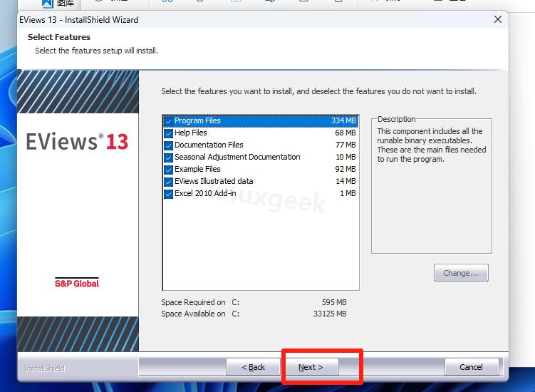Screen dimensions: 535x392
Task: Toggle Seasonal Adjustment Documentation checkbox
Action: tap(168, 158)
